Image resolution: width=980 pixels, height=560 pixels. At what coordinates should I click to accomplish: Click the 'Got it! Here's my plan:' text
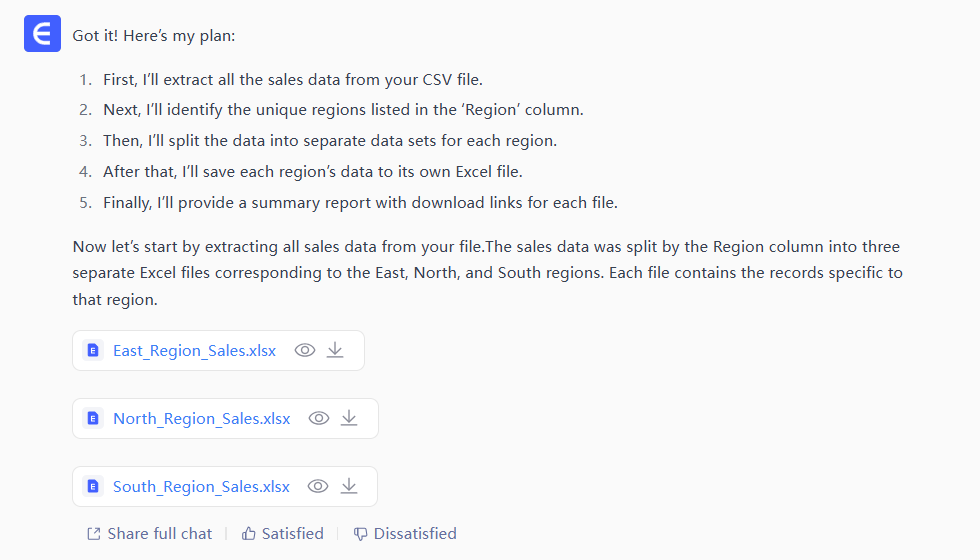pyautogui.click(x=153, y=35)
